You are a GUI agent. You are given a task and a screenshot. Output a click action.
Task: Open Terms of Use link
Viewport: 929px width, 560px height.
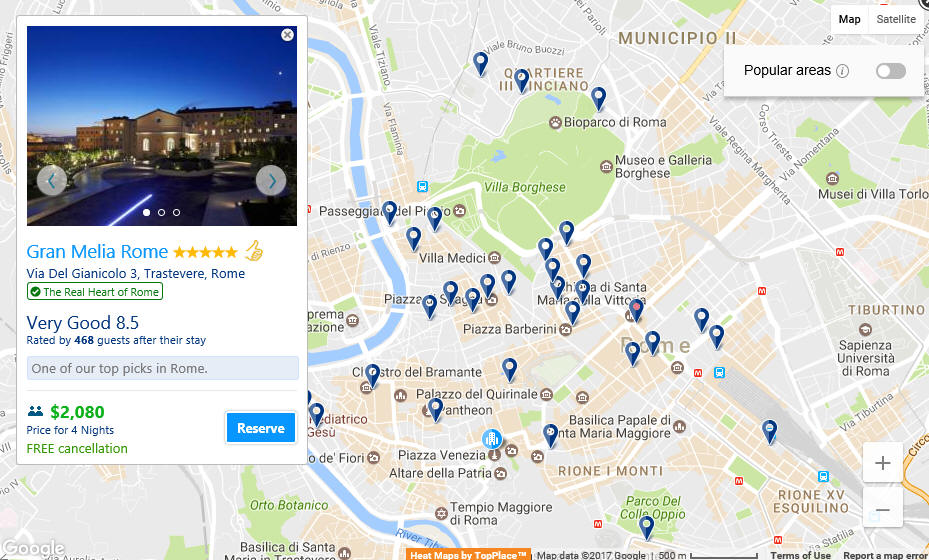pos(800,555)
